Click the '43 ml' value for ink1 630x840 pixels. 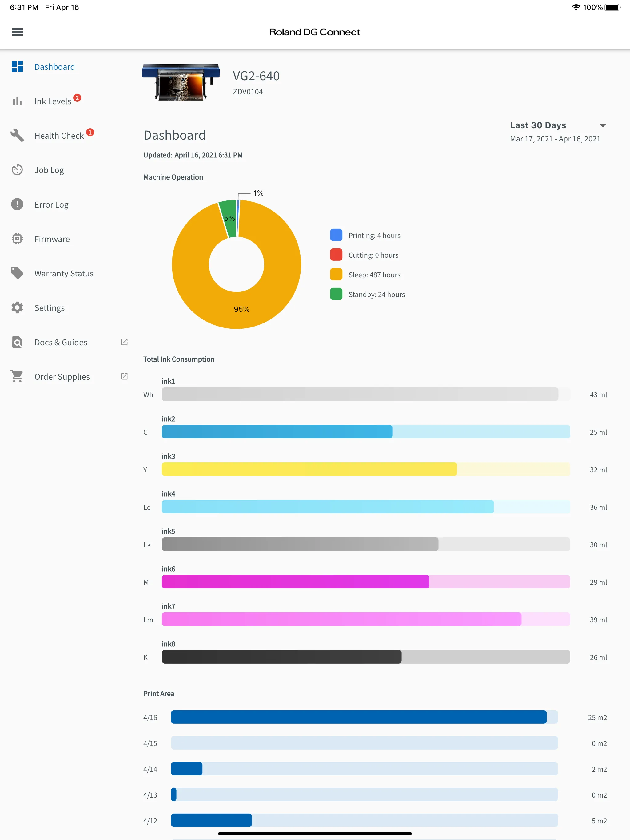598,394
